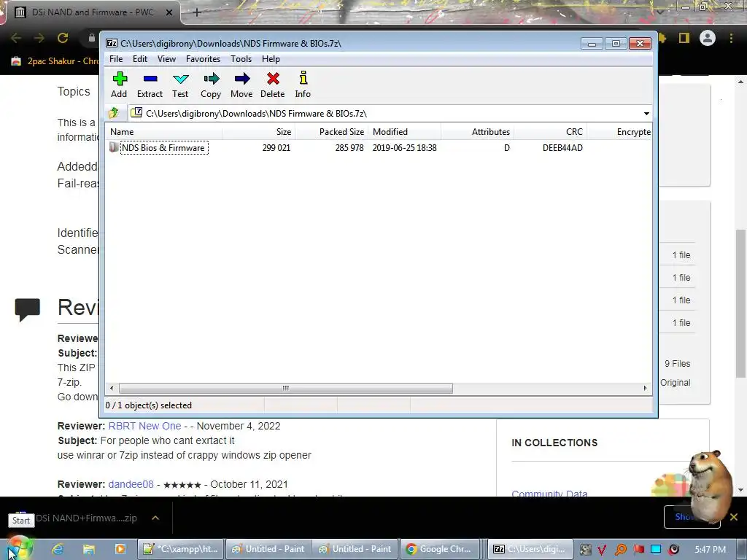Open reviewer dandee08 profile link
The height and width of the screenshot is (560, 747).
[x=131, y=484]
